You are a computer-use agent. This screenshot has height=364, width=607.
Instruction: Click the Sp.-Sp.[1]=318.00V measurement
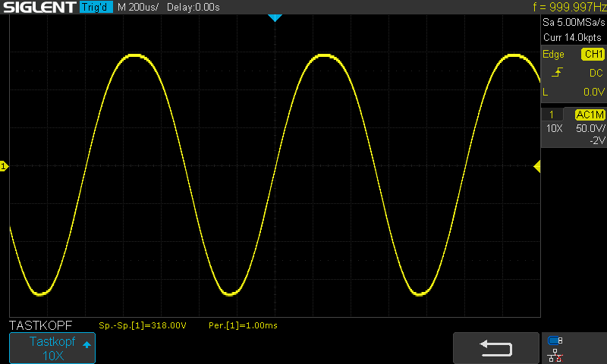point(143,325)
